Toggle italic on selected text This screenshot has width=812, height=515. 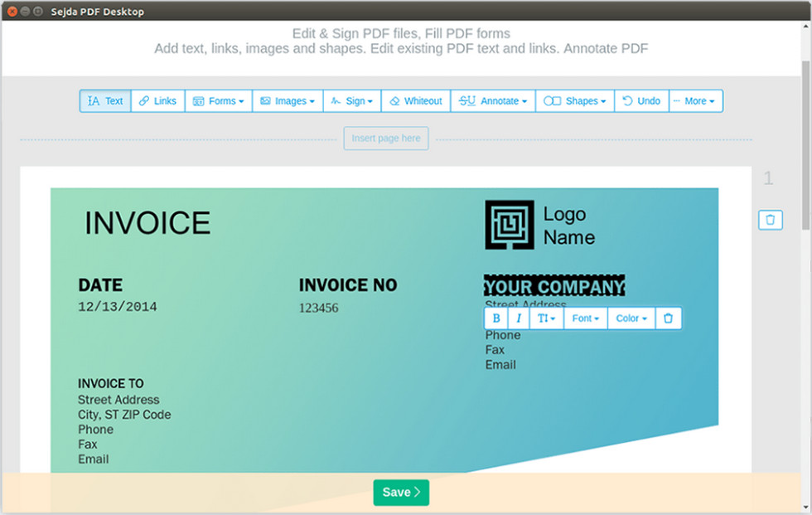click(x=519, y=318)
